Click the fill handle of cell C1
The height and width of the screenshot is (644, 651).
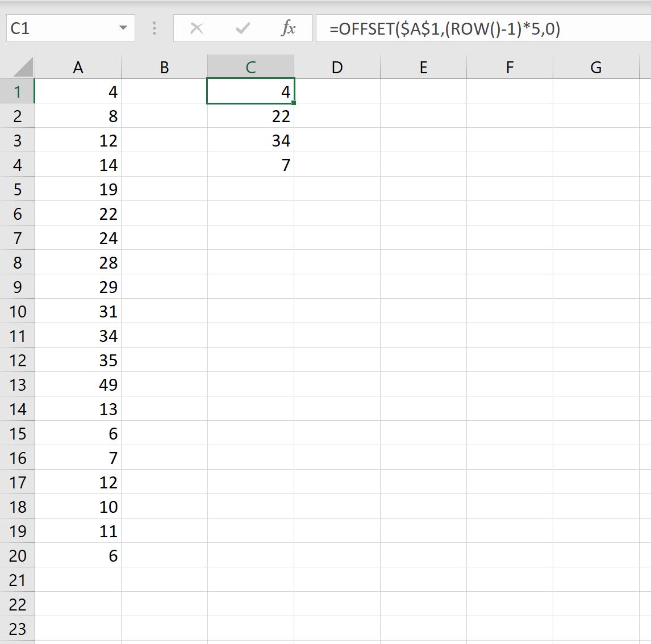tap(294, 102)
